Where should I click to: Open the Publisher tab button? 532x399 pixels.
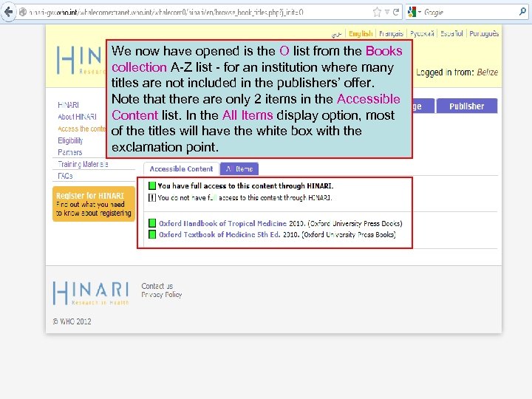pos(467,106)
